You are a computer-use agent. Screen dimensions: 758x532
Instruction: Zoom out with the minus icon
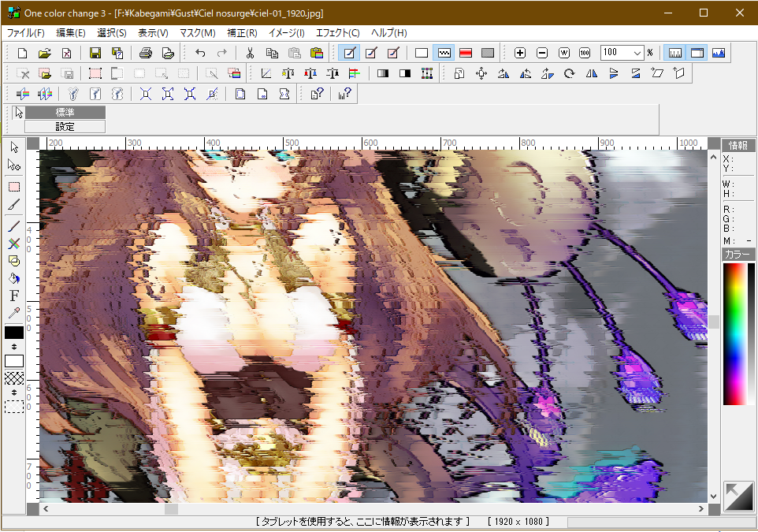pyautogui.click(x=542, y=54)
